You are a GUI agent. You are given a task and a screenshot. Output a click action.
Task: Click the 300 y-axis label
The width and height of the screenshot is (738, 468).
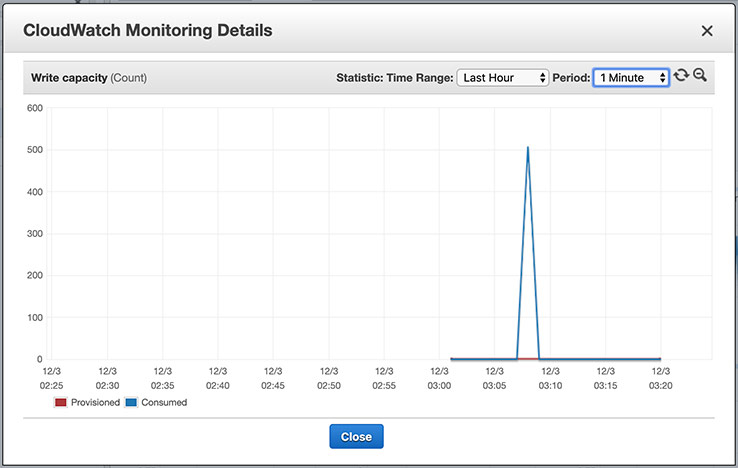[x=35, y=234]
